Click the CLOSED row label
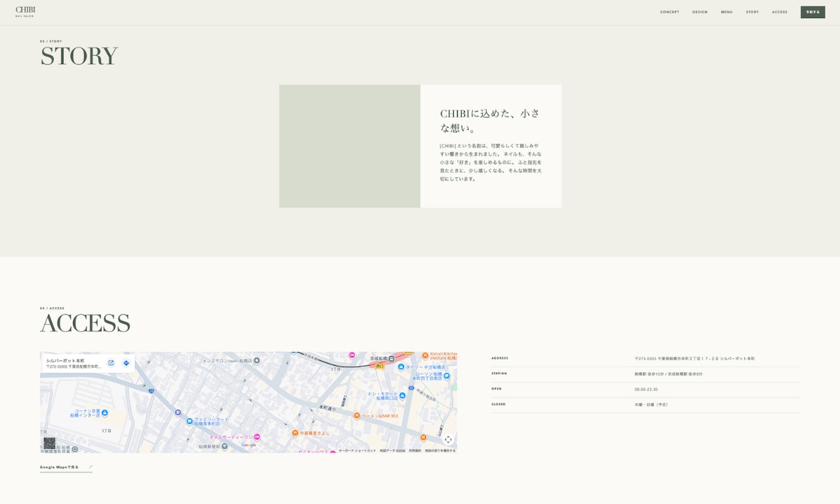Viewport: 840px width, 504px height. (x=498, y=404)
